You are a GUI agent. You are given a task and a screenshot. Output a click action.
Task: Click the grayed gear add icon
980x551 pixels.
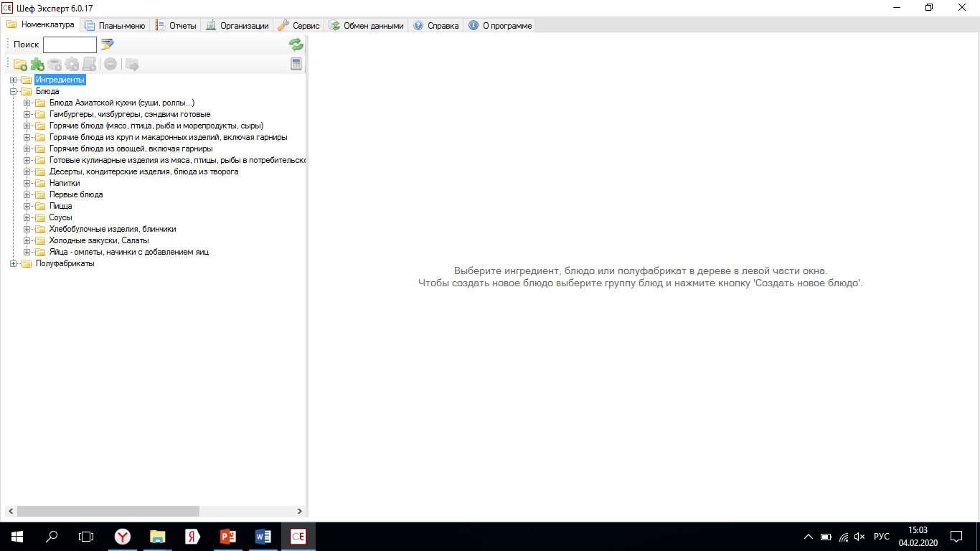point(72,64)
